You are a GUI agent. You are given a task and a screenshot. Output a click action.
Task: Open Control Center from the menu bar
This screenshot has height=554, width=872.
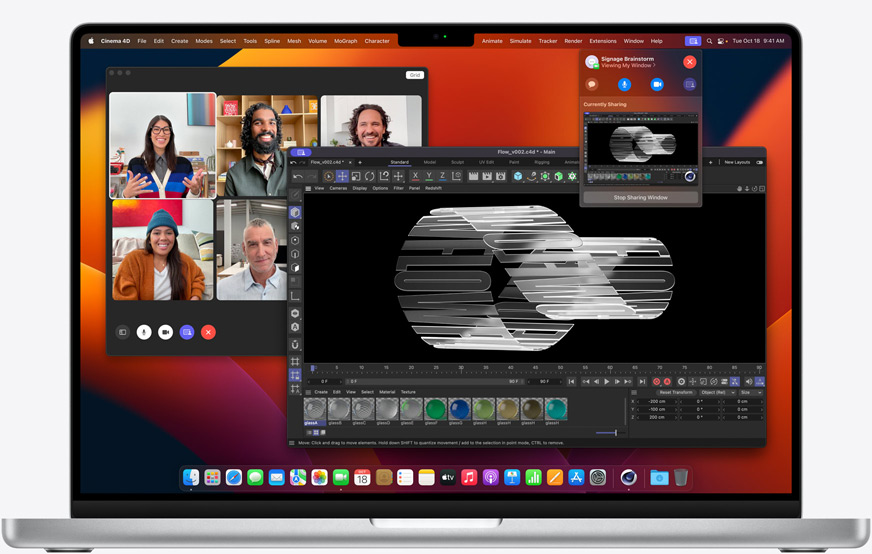tap(722, 41)
